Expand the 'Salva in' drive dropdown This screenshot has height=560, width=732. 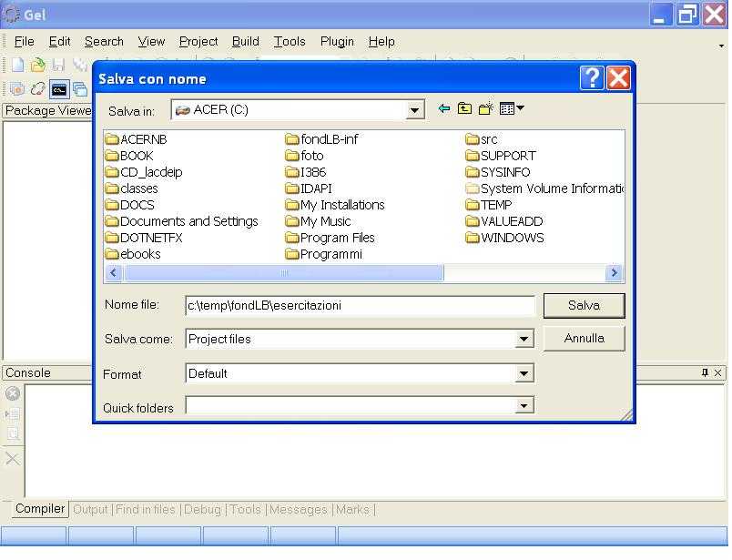pyautogui.click(x=415, y=110)
